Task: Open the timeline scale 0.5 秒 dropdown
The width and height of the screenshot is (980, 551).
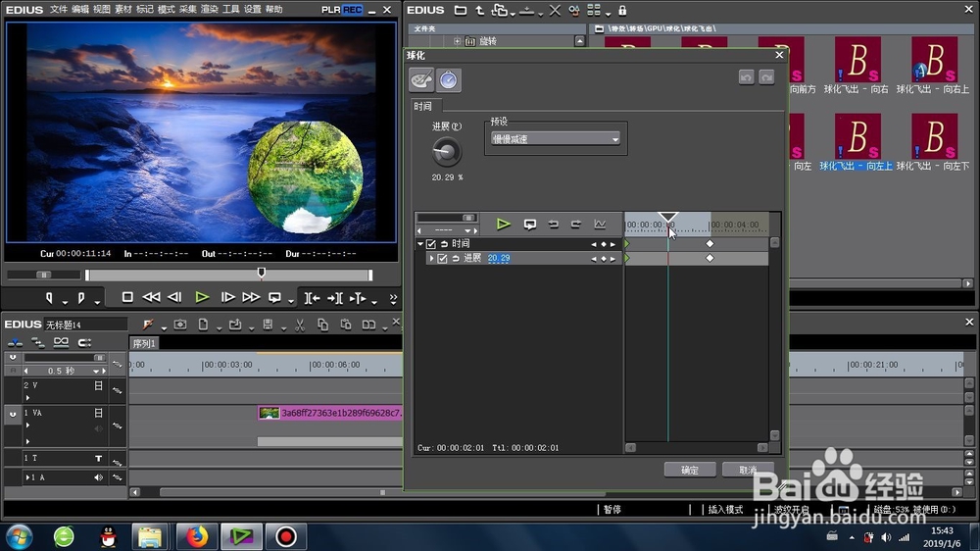Action: (96, 371)
